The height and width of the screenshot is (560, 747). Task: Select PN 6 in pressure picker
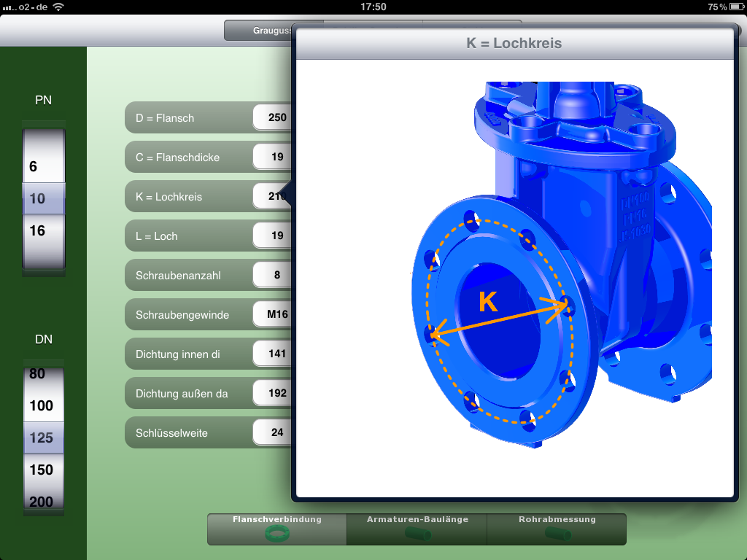pos(34,167)
